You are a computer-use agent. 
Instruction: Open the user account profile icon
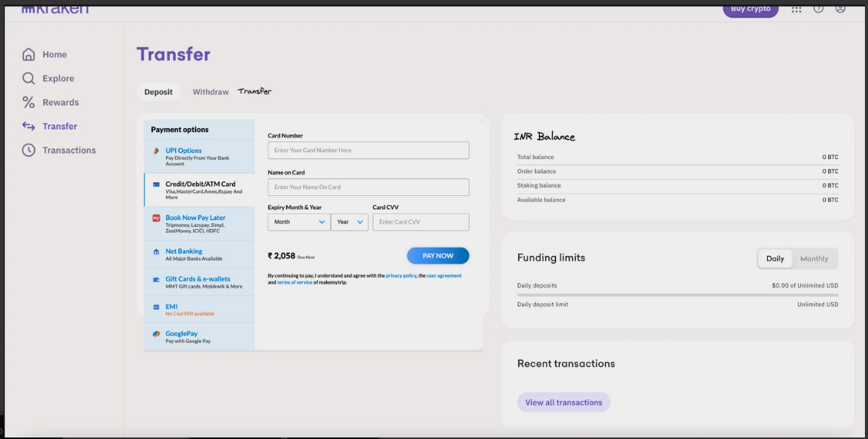[x=840, y=8]
